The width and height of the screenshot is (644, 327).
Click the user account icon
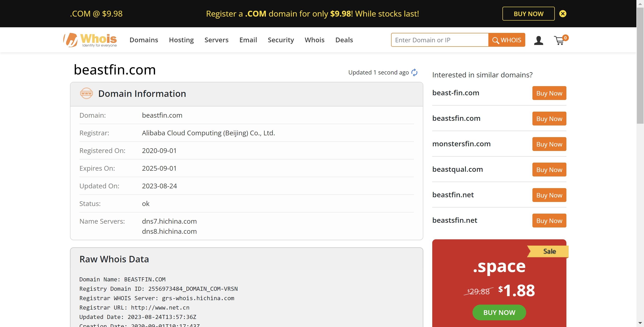point(538,40)
